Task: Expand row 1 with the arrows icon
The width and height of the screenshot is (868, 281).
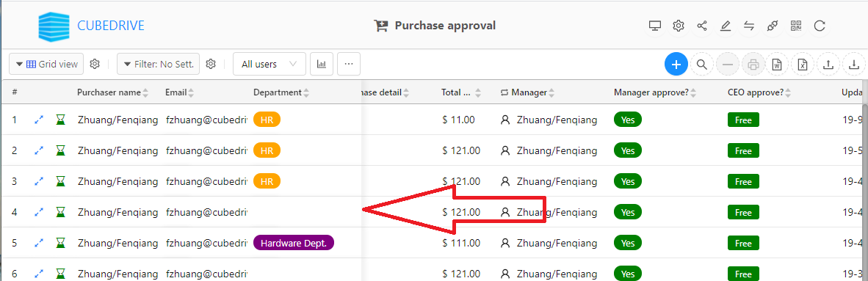Action: [39, 120]
